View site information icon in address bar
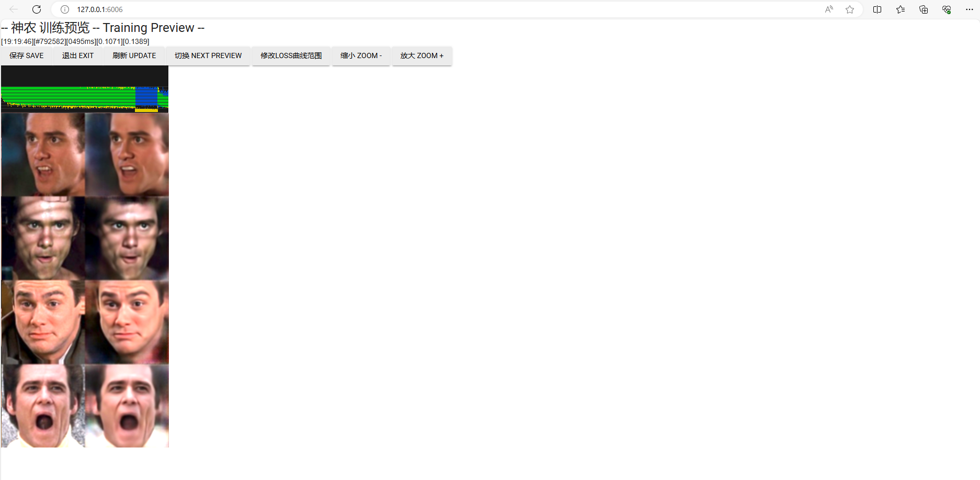Image resolution: width=980 pixels, height=480 pixels. [65, 9]
